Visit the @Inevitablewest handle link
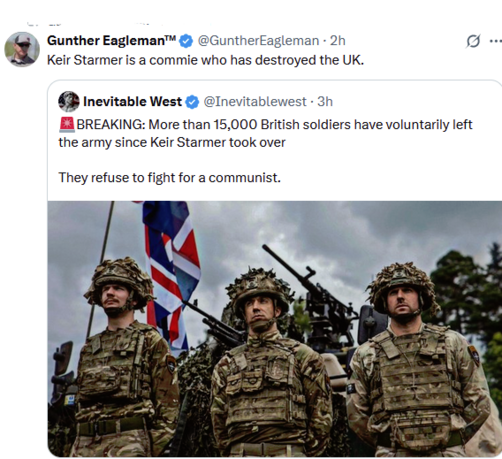502x459 pixels. [x=255, y=102]
